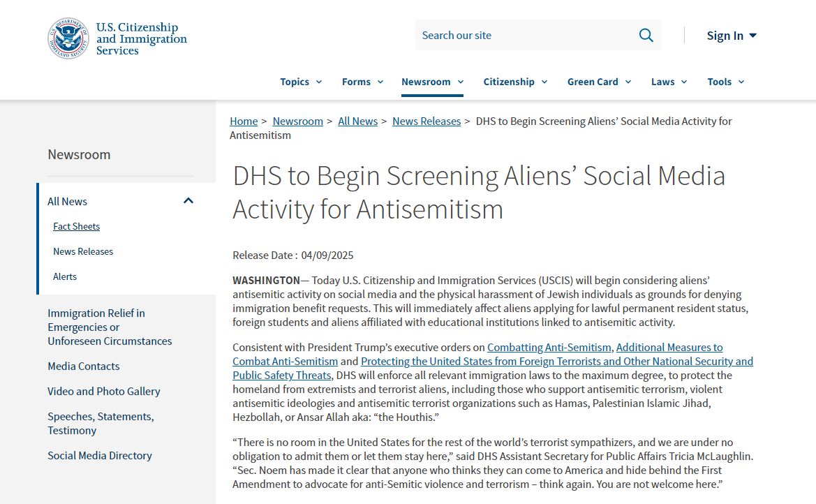
Task: Type in the Search our site field
Action: tap(524, 36)
